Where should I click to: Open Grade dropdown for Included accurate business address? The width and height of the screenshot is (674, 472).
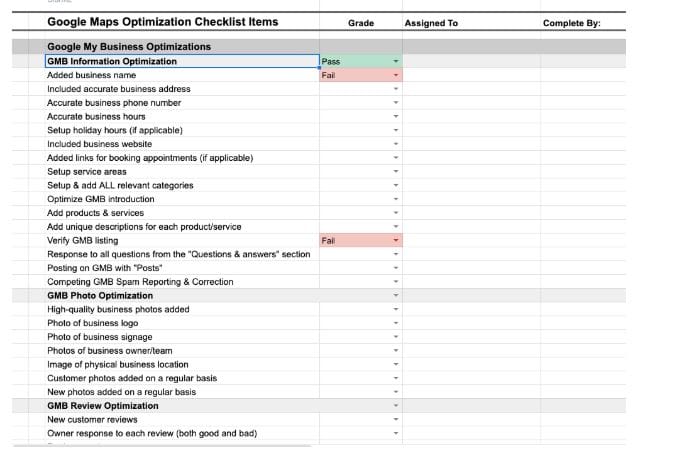pos(396,89)
